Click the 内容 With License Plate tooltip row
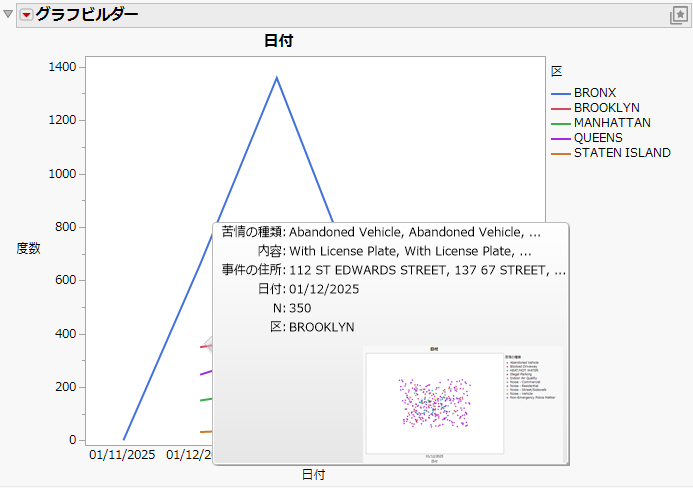Image resolution: width=693 pixels, height=488 pixels. click(x=394, y=251)
